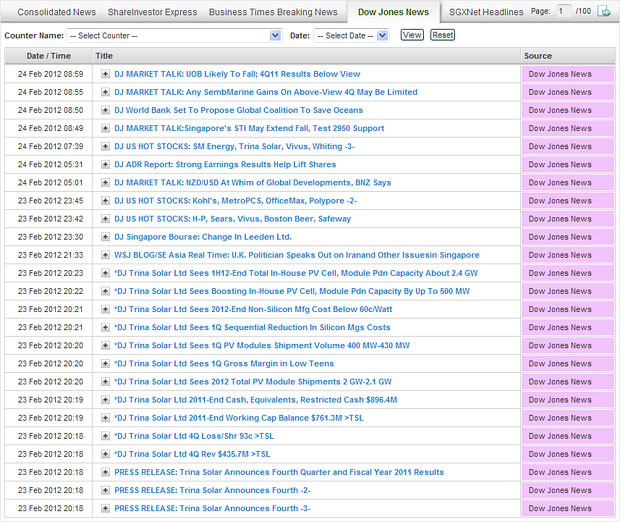Expand the STI May Extend Fall row
The width and height of the screenshot is (620, 522).
[x=105, y=128]
